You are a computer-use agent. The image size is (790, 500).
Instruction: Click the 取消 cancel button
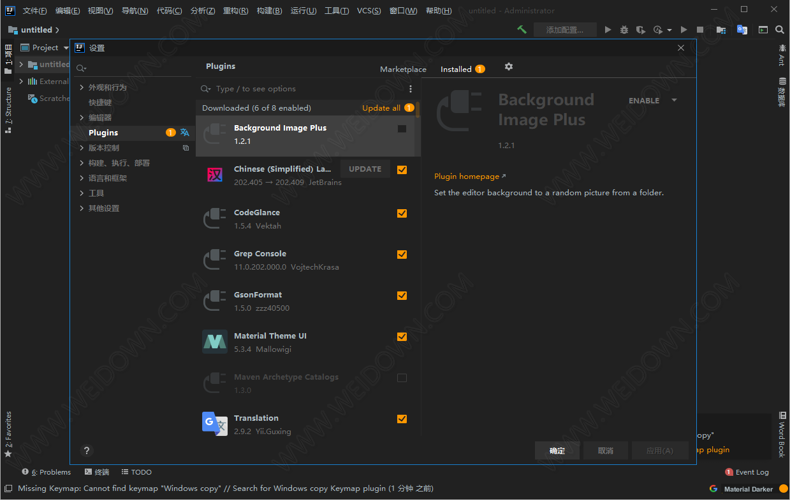click(606, 451)
